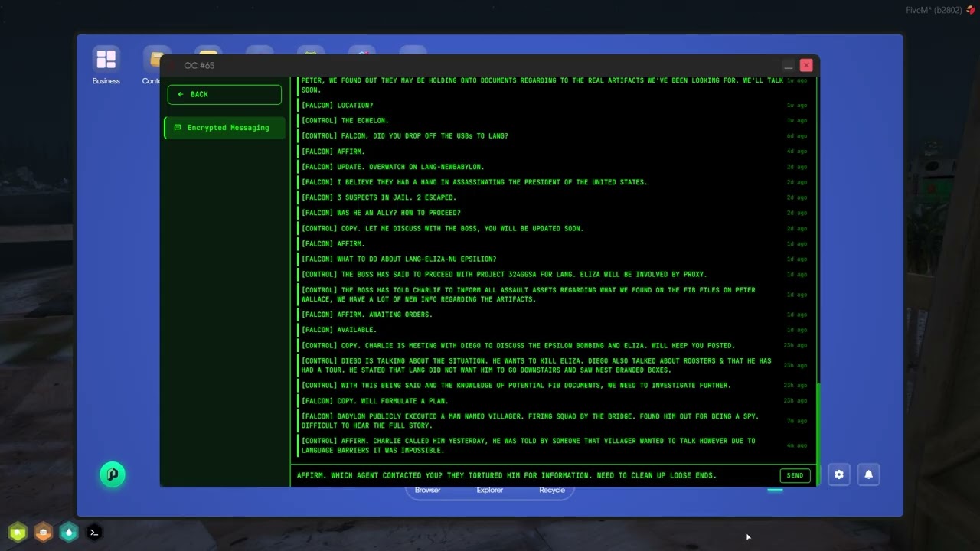The image size is (980, 551).
Task: Send the typed message with SEND
Action: pyautogui.click(x=795, y=475)
